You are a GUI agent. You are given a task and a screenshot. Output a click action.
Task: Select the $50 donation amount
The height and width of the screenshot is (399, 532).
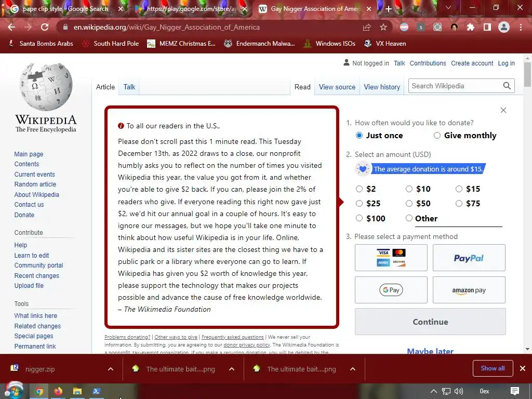point(409,204)
